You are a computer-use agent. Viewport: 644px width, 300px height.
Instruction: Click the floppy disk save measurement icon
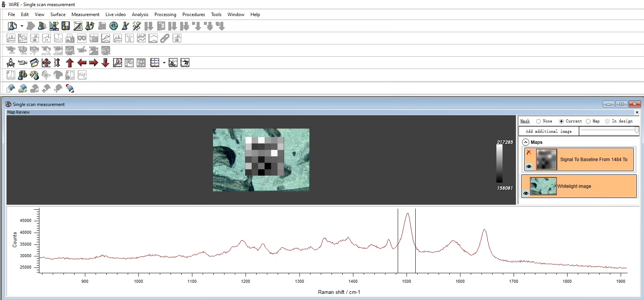pos(66,26)
